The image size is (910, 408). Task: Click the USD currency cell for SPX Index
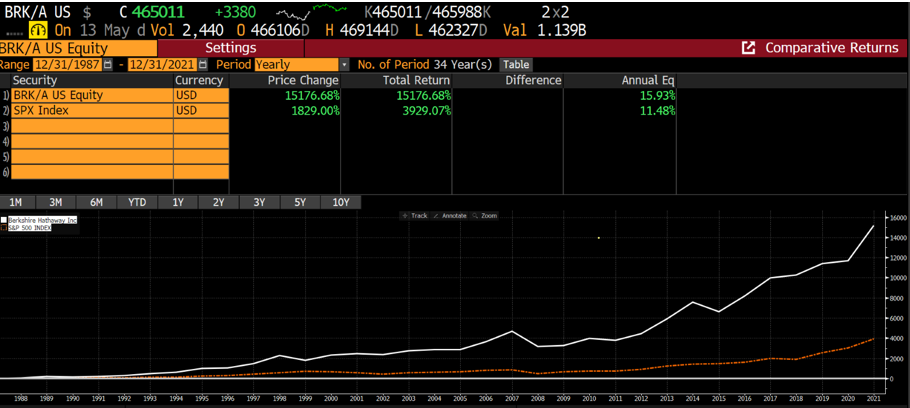point(201,110)
